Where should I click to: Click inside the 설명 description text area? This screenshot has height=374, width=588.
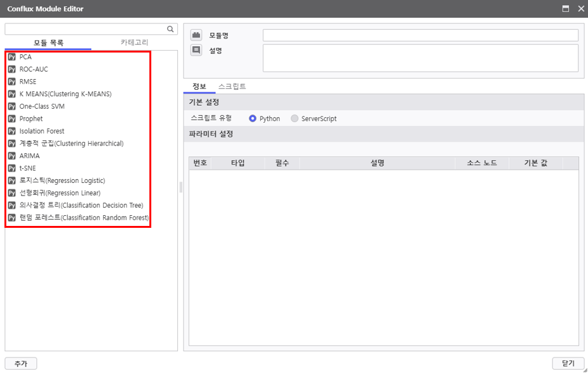pos(420,58)
